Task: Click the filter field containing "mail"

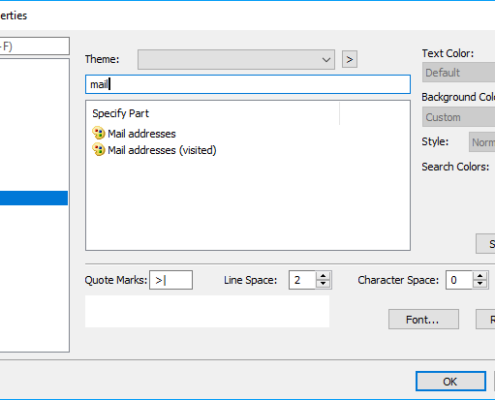Action: (x=248, y=84)
